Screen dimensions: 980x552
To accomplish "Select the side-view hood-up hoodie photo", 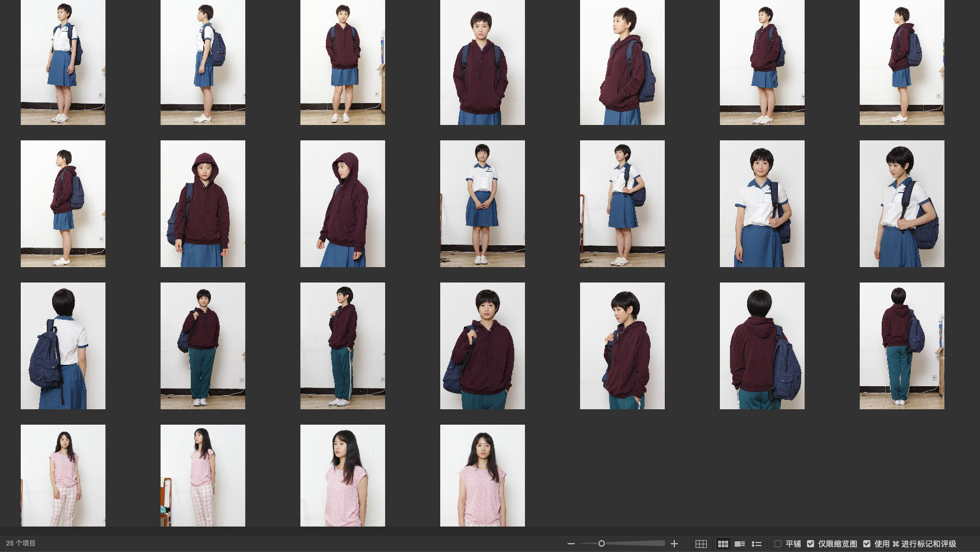I will click(x=342, y=204).
